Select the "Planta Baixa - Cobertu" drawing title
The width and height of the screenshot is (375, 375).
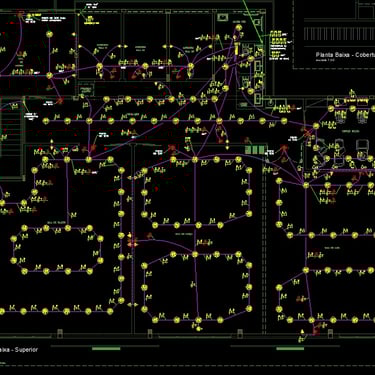point(345,55)
